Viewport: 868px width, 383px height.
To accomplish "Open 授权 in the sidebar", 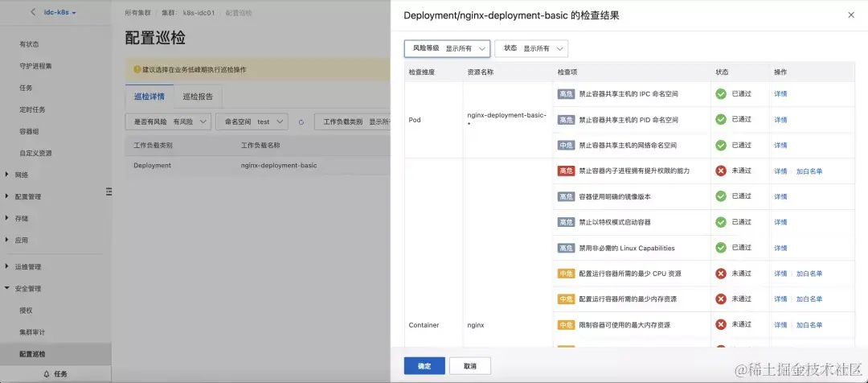I will [x=26, y=311].
